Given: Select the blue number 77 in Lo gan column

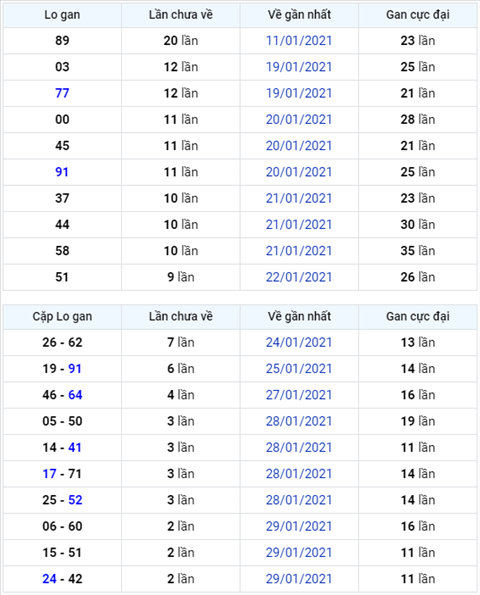Looking at the screenshot, I should point(62,93).
